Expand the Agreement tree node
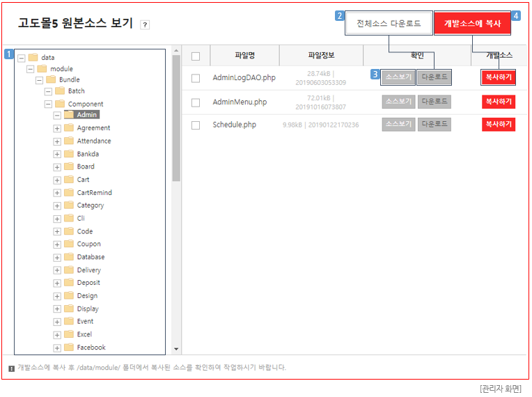532x397 pixels. tap(57, 129)
